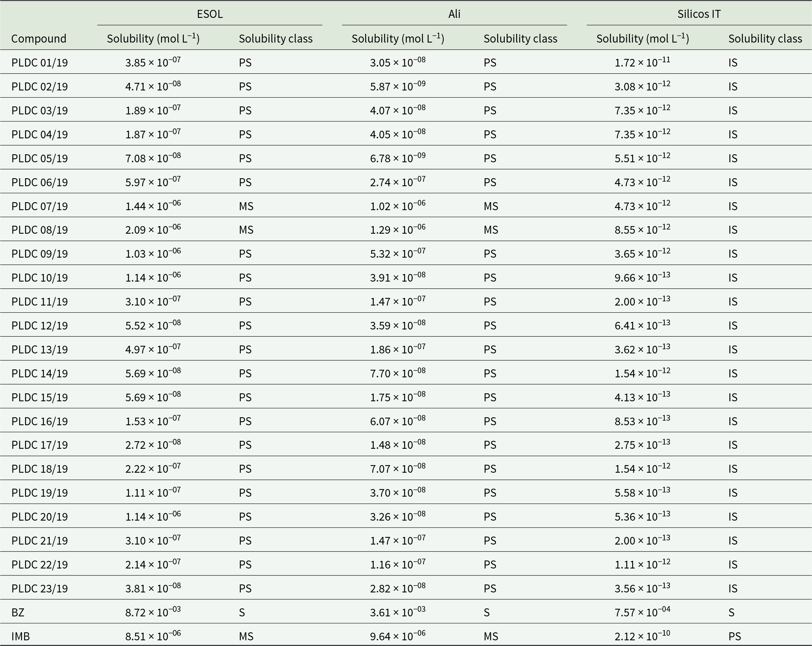Click Silicos IT value 1.72 × 10−11
This screenshot has height=646, width=812.
tap(643, 62)
